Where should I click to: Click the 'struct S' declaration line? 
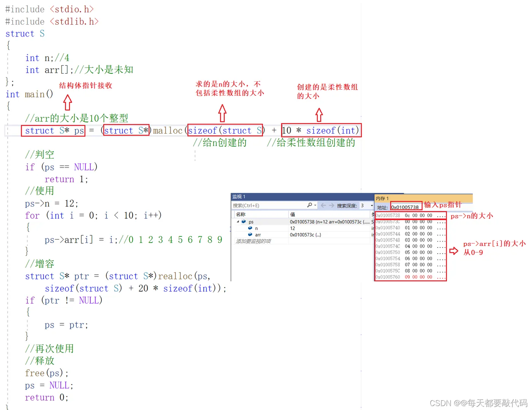tap(25, 34)
